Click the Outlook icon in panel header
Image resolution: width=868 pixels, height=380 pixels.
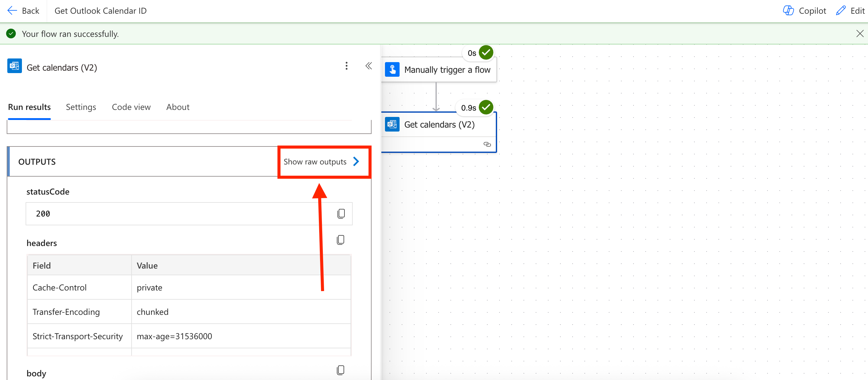click(15, 66)
